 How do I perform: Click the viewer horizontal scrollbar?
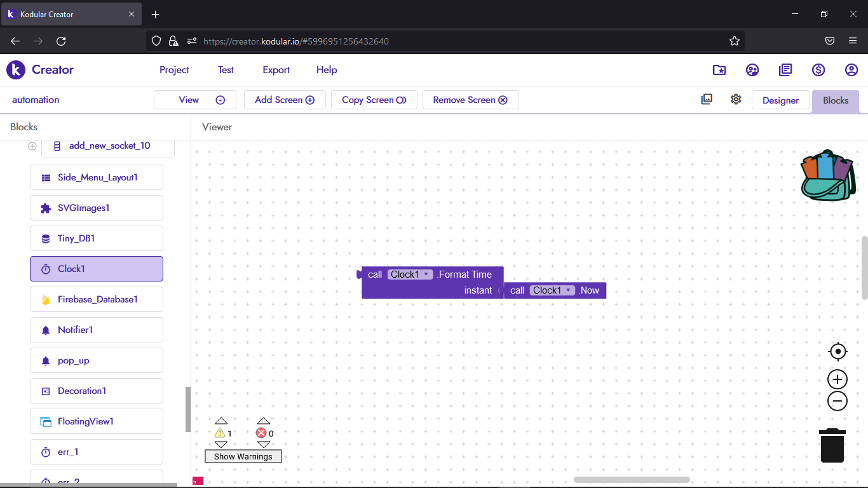632,480
